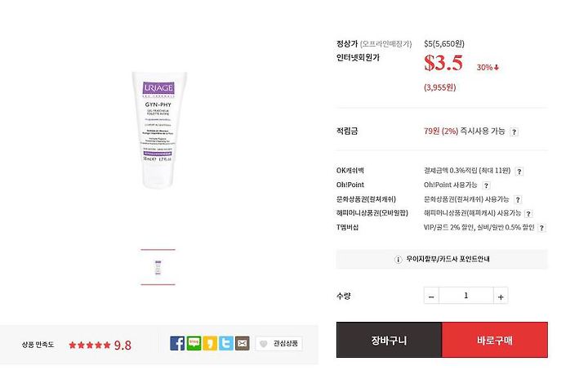Add to wishlist with 관심상품 heart button
This screenshot has width=588, height=370.
click(279, 343)
